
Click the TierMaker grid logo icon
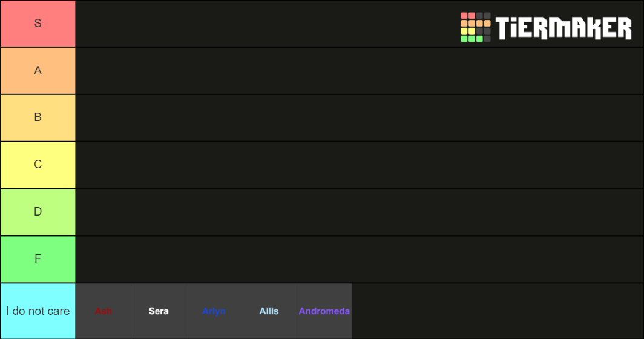(476, 27)
